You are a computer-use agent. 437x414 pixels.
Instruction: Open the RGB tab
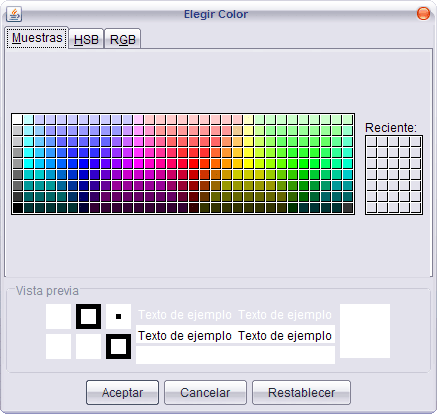[123, 40]
